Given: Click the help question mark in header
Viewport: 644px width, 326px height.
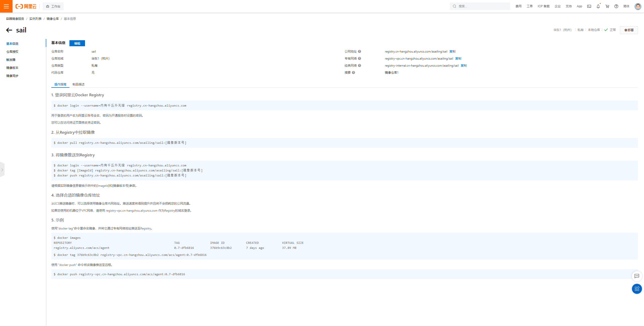Looking at the screenshot, I should pos(616,6).
